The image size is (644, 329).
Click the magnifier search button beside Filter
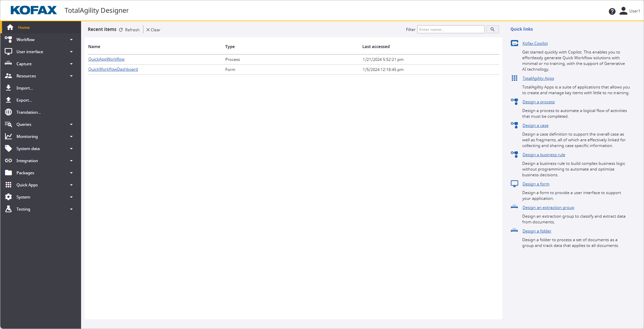[x=492, y=30]
